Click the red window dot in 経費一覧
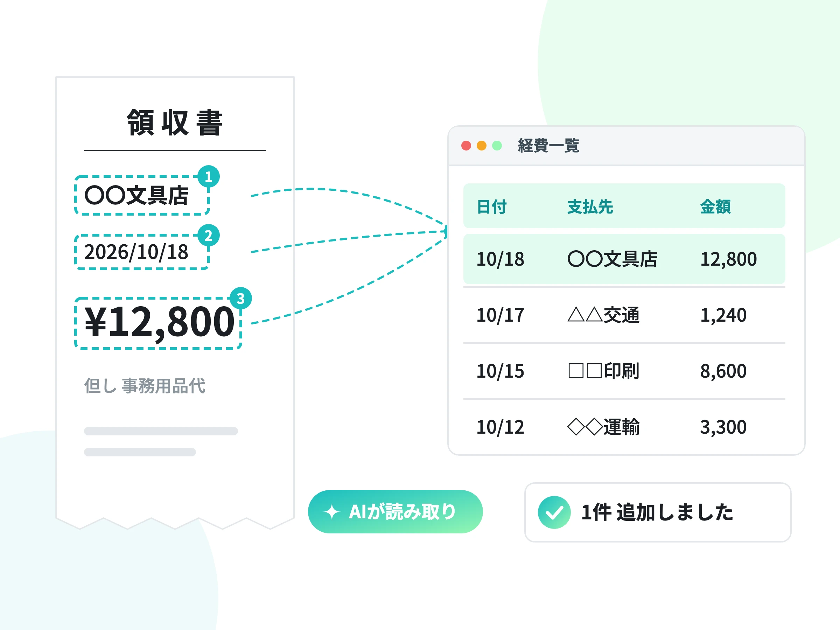Image resolution: width=840 pixels, height=630 pixels. [466, 146]
